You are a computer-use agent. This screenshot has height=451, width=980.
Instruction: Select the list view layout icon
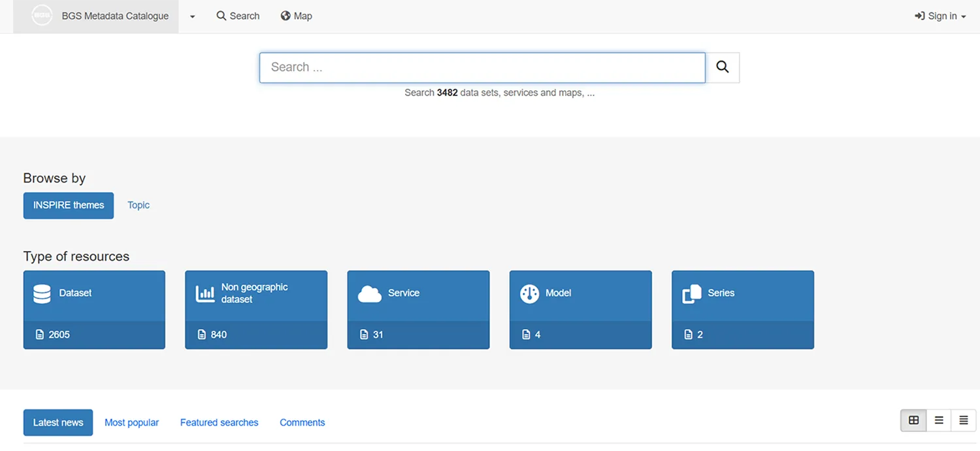click(939, 420)
